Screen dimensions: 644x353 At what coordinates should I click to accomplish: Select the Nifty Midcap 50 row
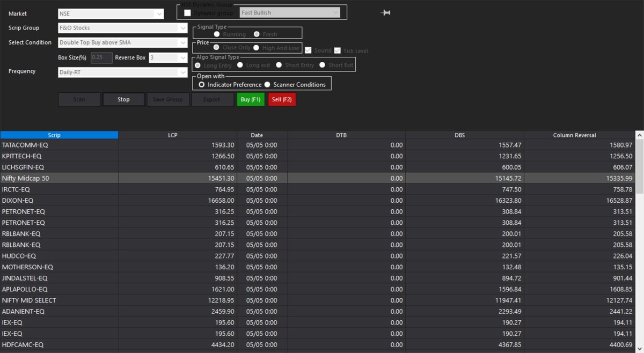click(317, 178)
